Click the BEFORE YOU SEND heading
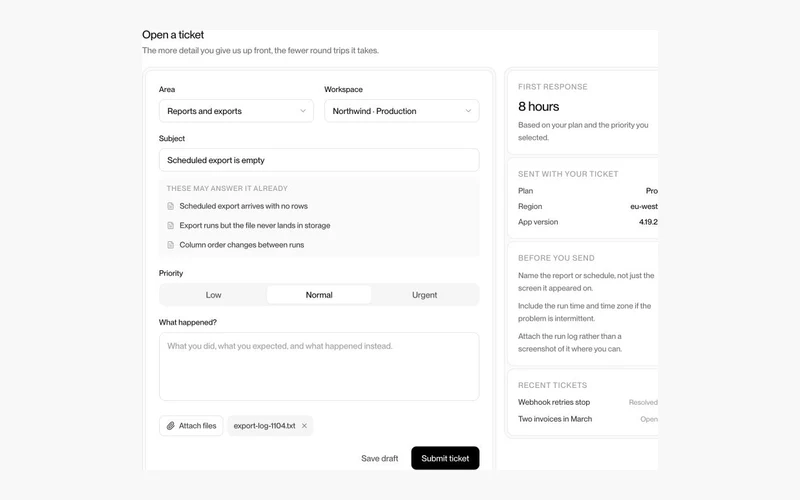800x500 pixels. click(x=556, y=258)
